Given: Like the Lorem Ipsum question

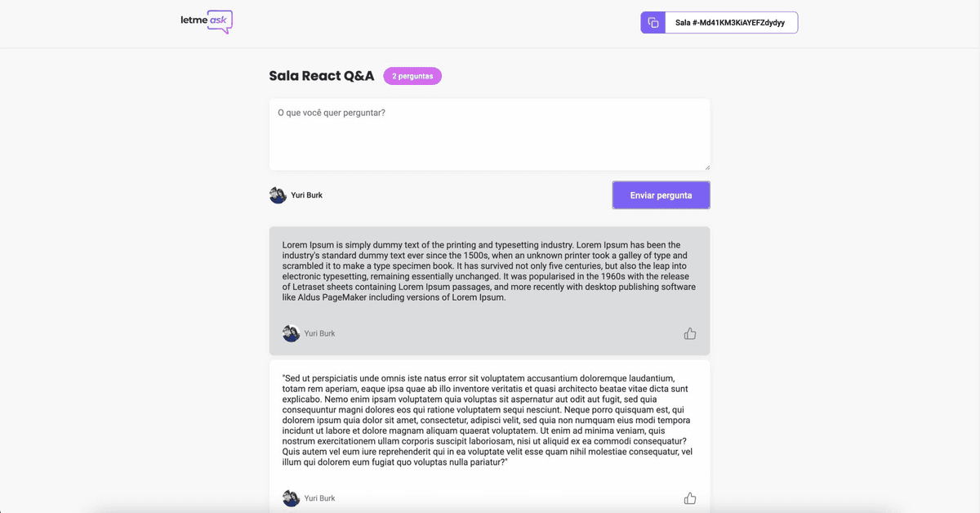Looking at the screenshot, I should click(690, 333).
